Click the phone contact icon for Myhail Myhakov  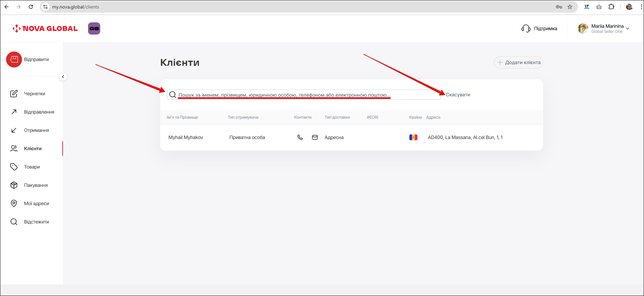(300, 137)
